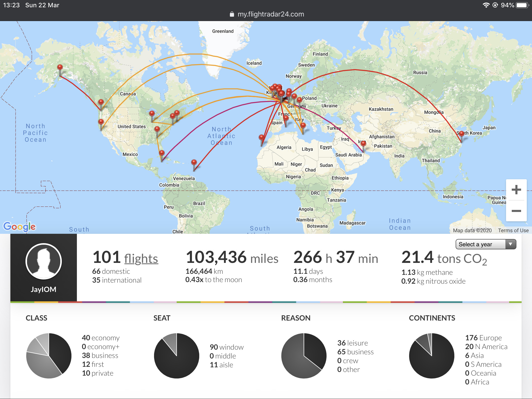Open the flights link
Image resolution: width=532 pixels, height=399 pixels.
coord(141,259)
